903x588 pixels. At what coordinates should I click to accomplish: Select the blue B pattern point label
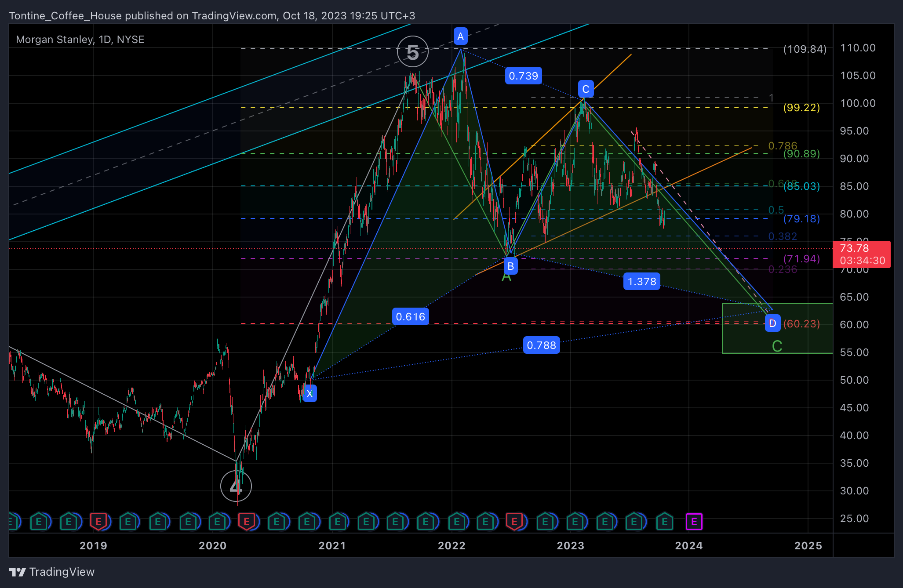coord(510,266)
